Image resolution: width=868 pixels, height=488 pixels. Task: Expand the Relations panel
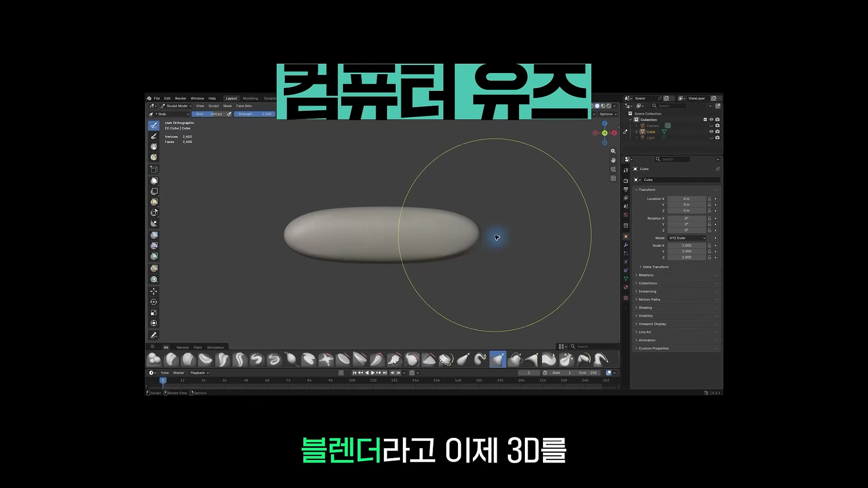click(x=646, y=275)
